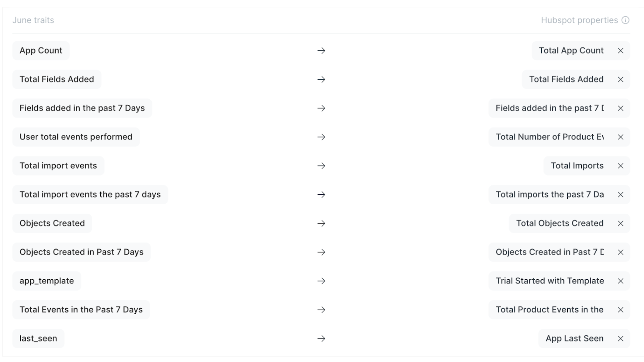
Task: Click the Hubspot properties info icon
Action: click(625, 20)
